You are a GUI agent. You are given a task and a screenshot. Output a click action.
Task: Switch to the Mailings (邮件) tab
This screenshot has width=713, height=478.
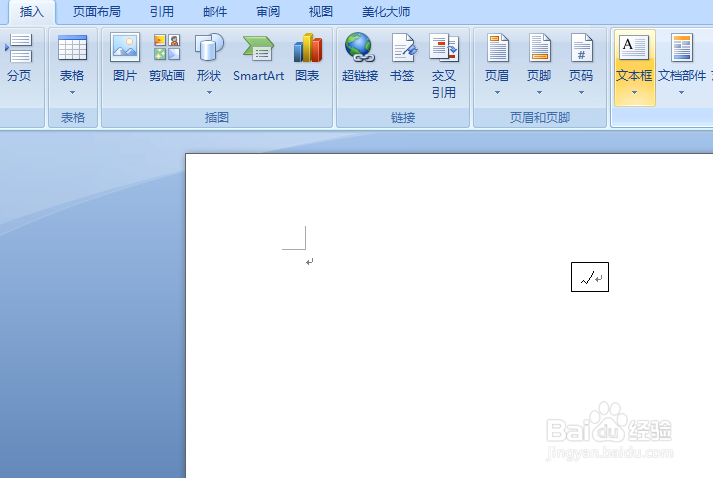click(215, 12)
